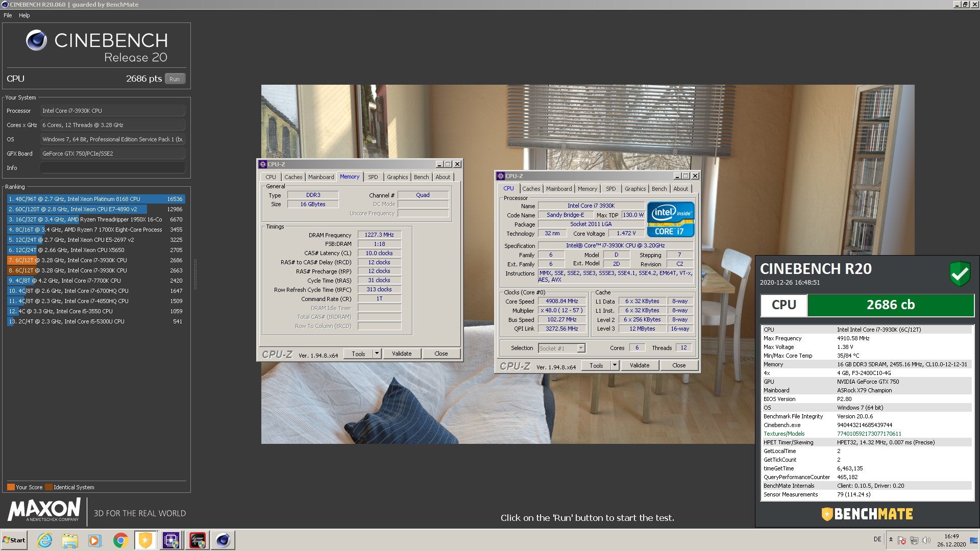The height and width of the screenshot is (551, 980).
Task: Click the Textures/Models hash link
Action: click(x=869, y=434)
